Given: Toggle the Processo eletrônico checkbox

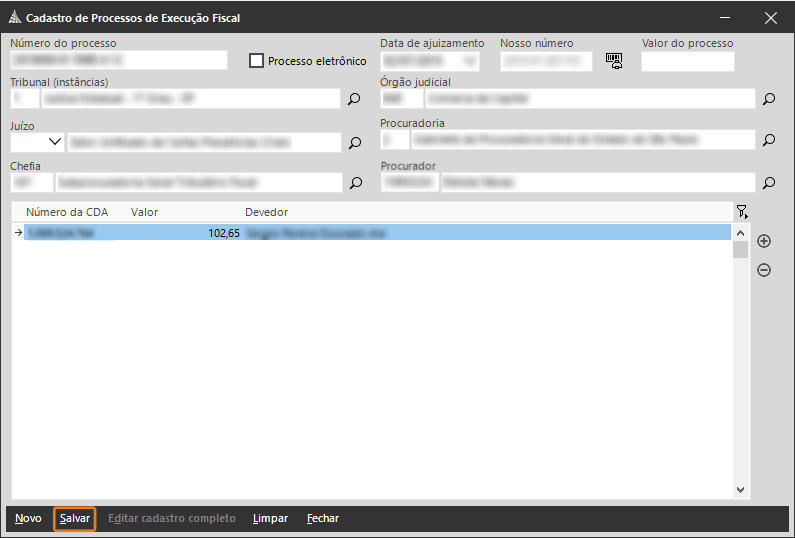Looking at the screenshot, I should (x=257, y=61).
